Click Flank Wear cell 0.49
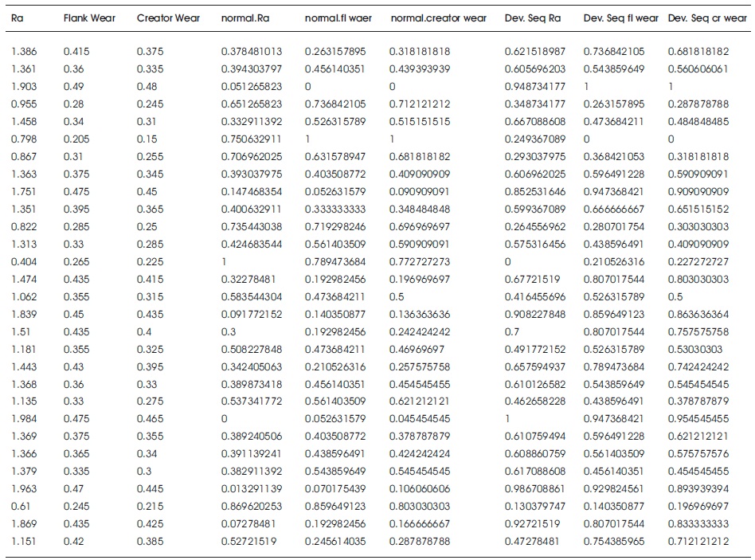 click(x=74, y=87)
